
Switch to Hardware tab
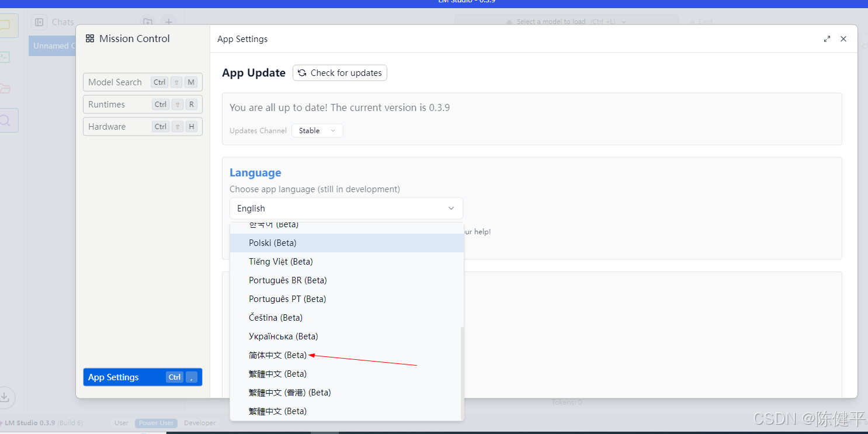click(x=143, y=127)
